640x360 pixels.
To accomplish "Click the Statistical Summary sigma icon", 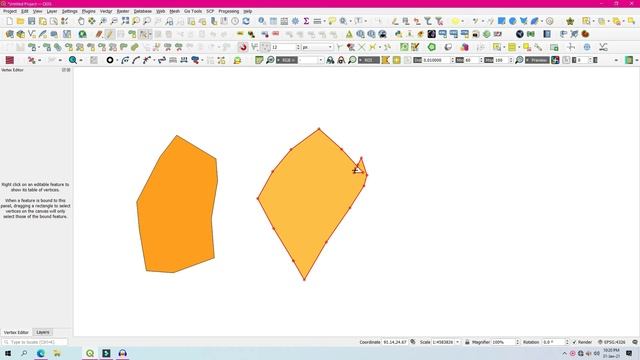I will (x=306, y=21).
